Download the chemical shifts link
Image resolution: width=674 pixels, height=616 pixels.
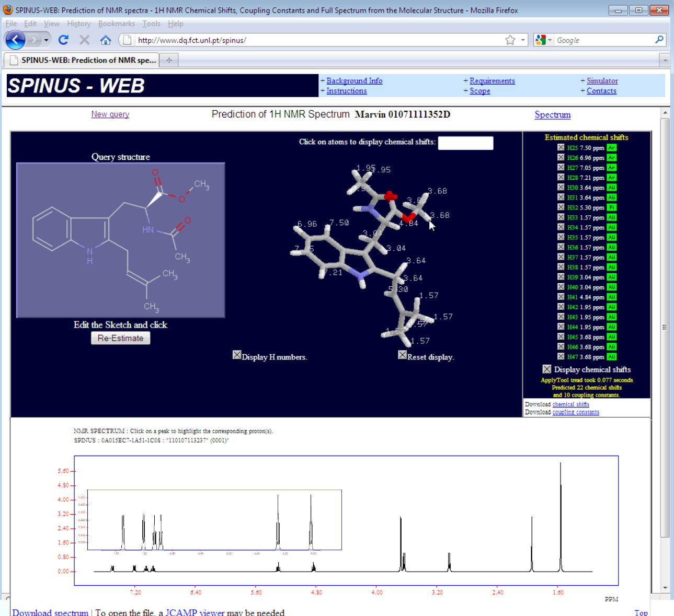(571, 404)
